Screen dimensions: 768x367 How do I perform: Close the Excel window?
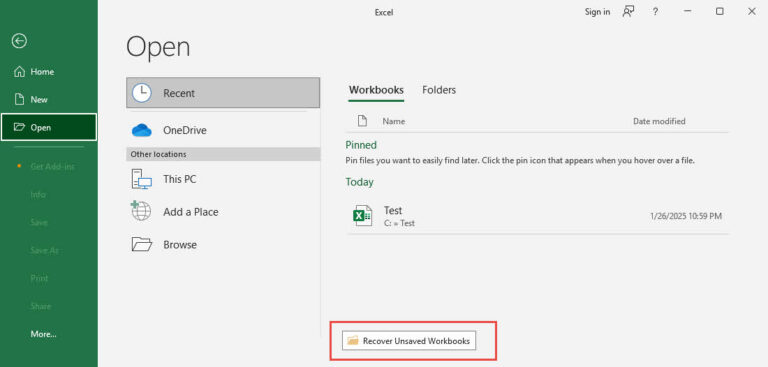click(751, 12)
